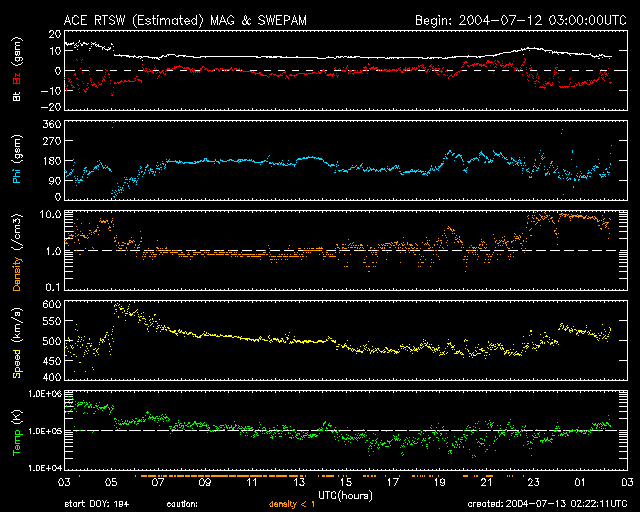This screenshot has height=512, width=640.
Task: Click the '600' tick on Speed axis
Action: point(52,304)
